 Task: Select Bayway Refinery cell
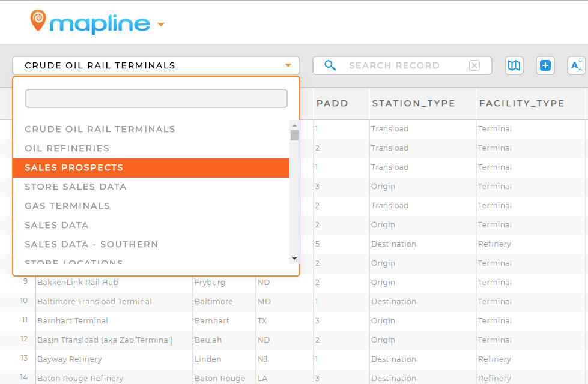click(114, 359)
